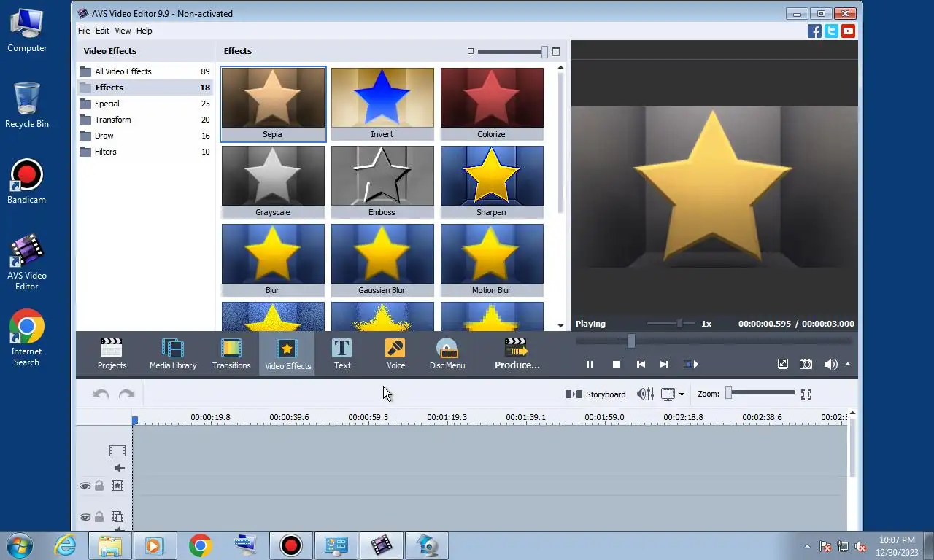The image size is (934, 560).
Task: Toggle visibility of the video effects track
Action: (85, 486)
